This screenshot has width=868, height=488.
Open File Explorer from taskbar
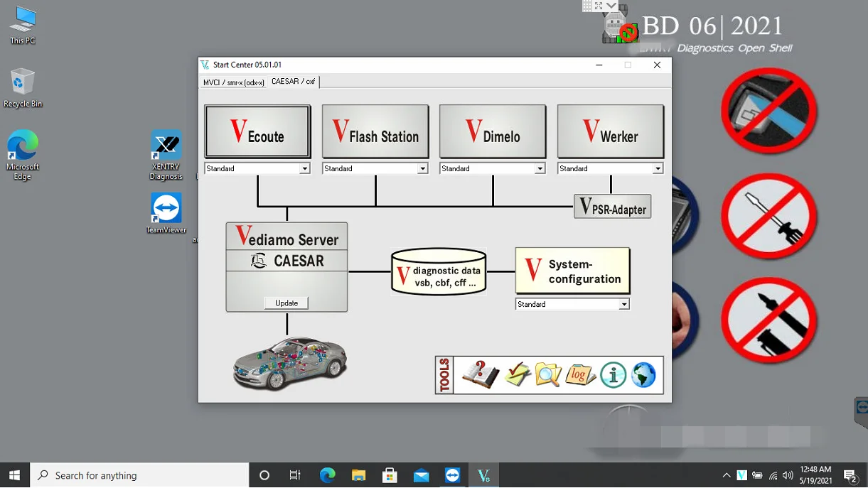358,475
